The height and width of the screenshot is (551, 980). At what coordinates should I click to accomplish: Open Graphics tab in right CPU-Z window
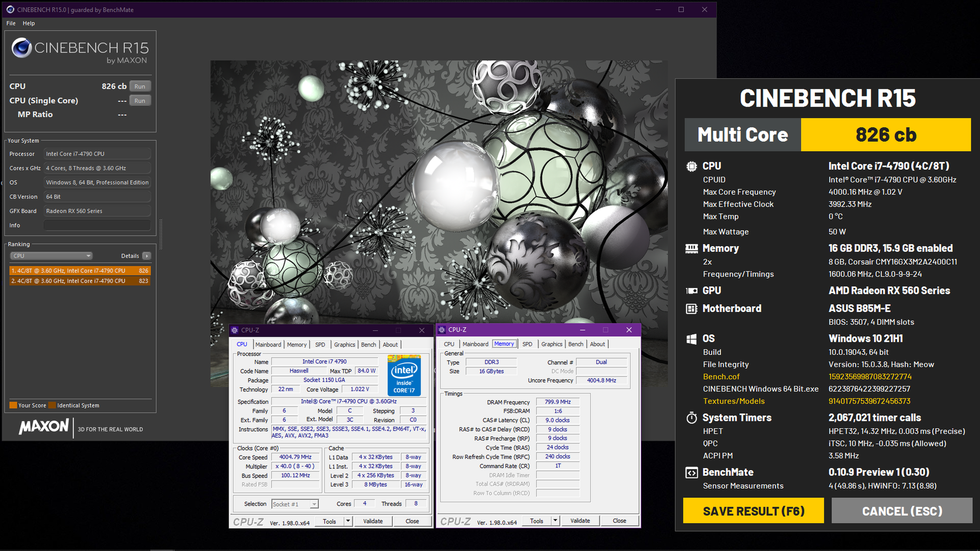pos(552,344)
